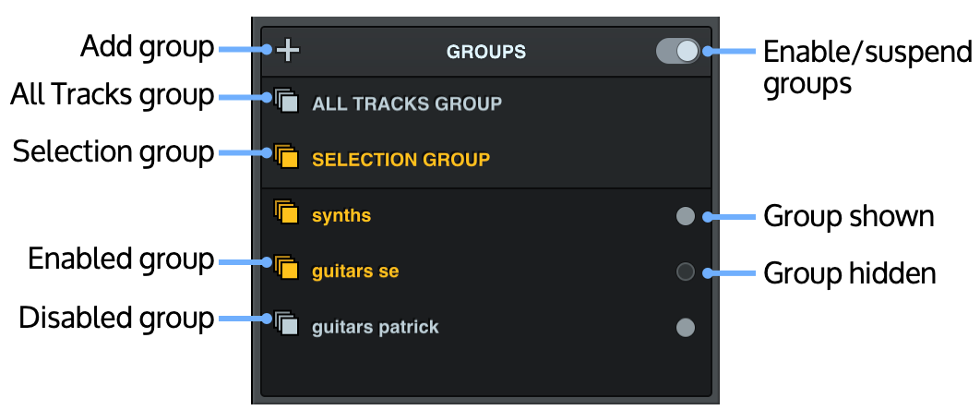
Task: Click the GROUPS panel title
Action: pyautogui.click(x=486, y=52)
